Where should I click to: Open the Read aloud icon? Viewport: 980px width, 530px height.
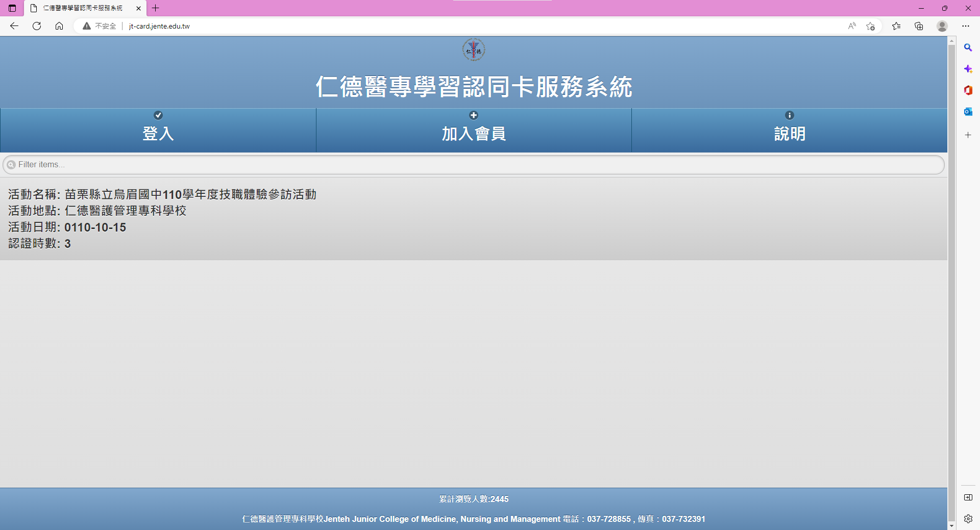coord(852,26)
